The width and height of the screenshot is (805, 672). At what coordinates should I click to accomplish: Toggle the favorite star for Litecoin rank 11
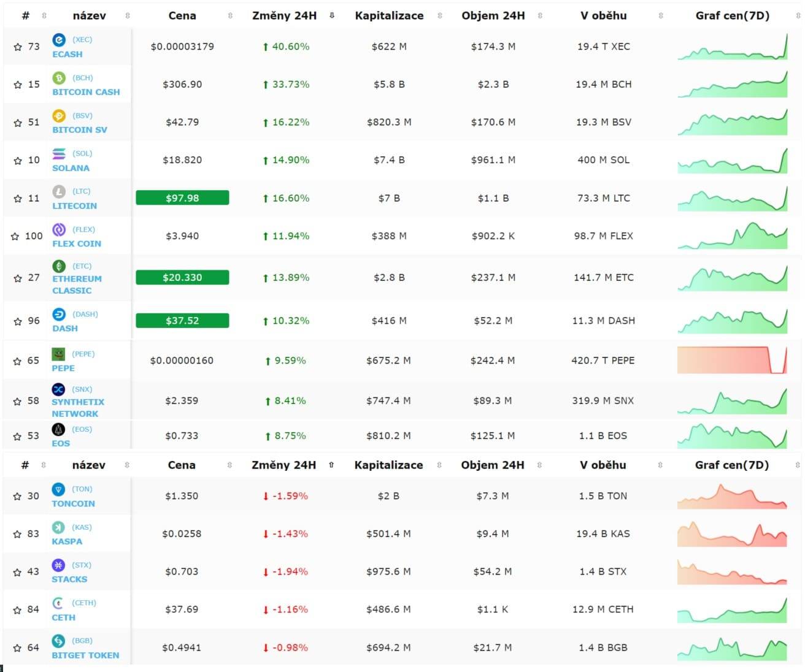pos(18,199)
